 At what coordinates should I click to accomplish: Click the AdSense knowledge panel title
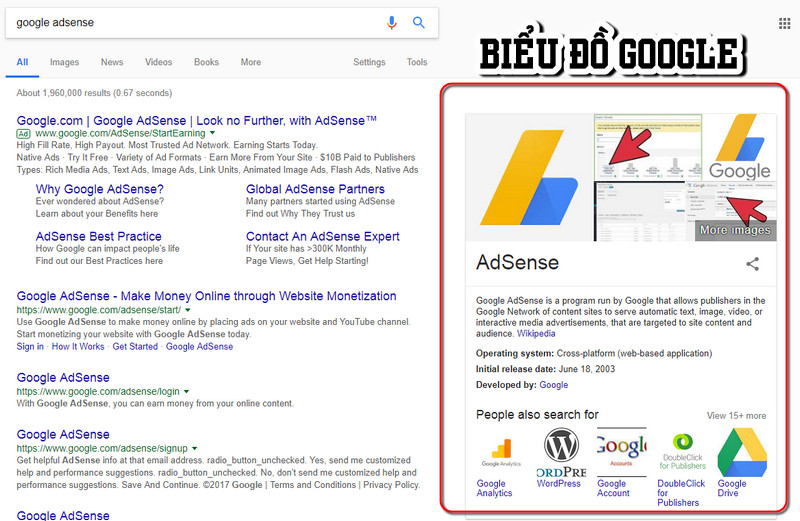click(517, 263)
